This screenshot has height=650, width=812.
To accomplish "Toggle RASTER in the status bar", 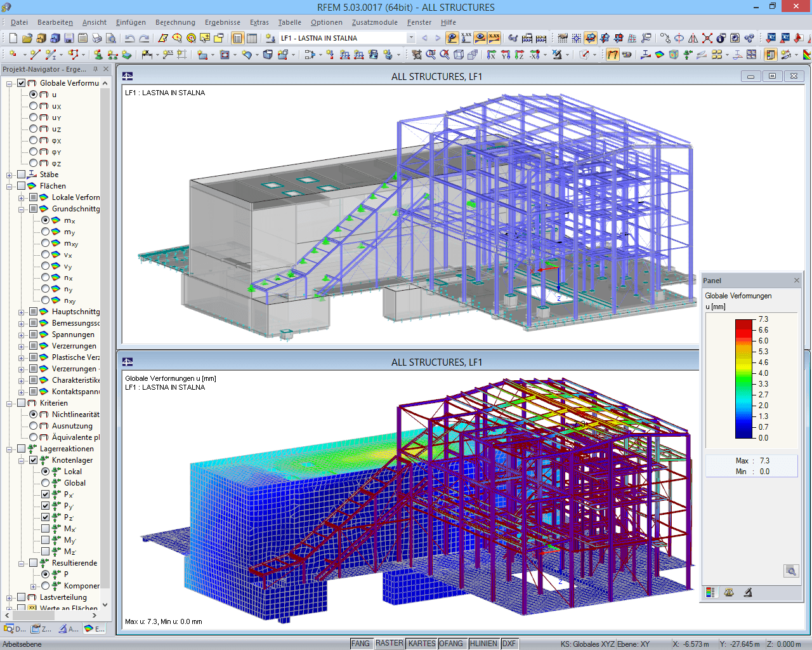I will pos(389,643).
